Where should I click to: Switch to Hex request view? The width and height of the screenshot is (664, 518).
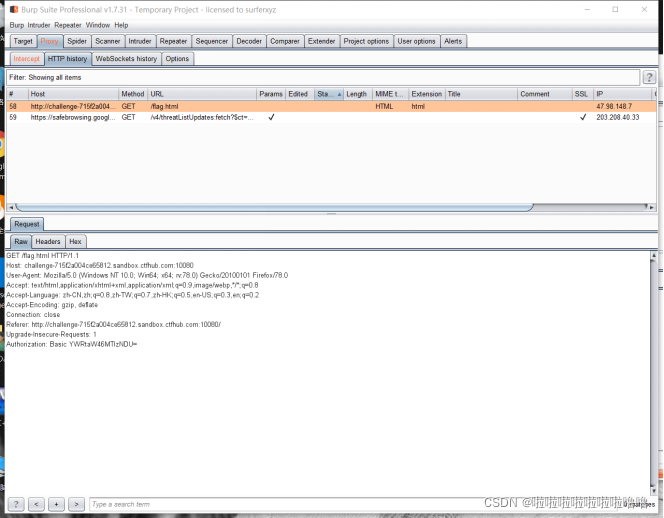75,241
